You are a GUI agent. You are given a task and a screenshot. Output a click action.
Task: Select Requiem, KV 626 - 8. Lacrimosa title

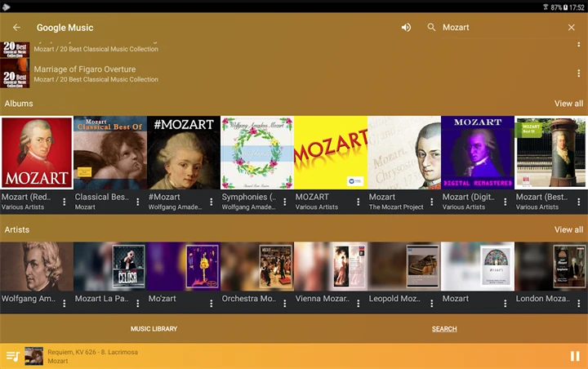point(92,352)
